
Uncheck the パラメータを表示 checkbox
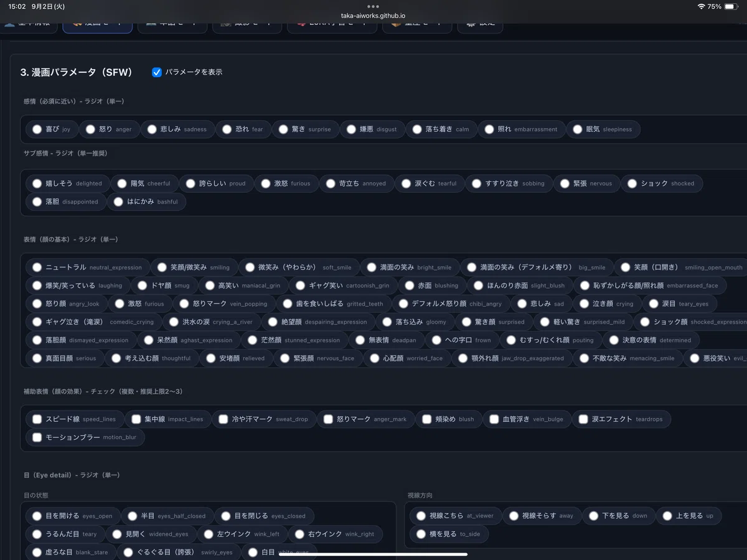[x=157, y=72]
